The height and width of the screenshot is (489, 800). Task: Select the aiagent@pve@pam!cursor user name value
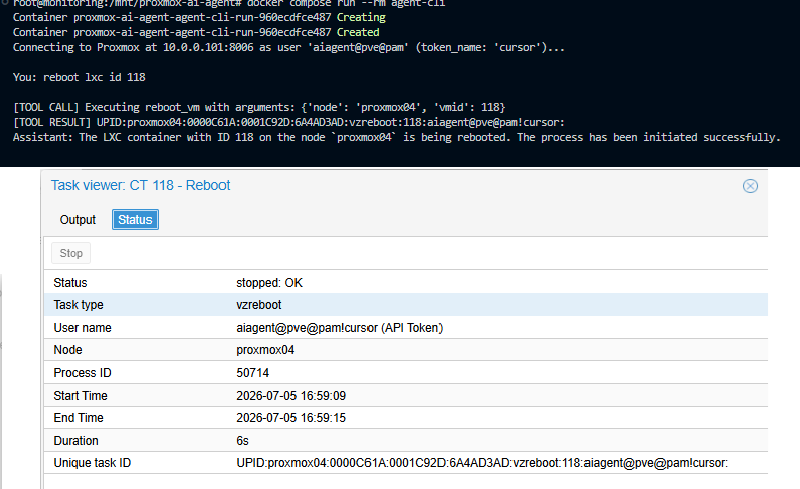[339, 328]
